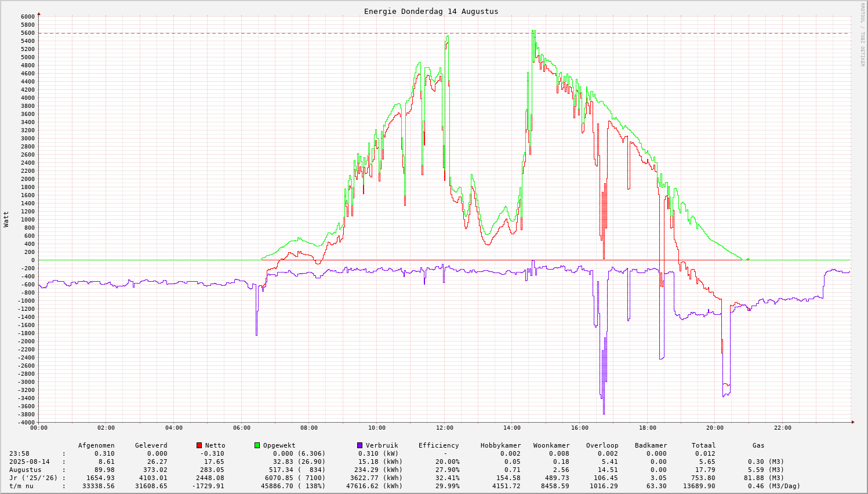Select the Afgenomen column header
This screenshot has width=868, height=494.
[96, 445]
